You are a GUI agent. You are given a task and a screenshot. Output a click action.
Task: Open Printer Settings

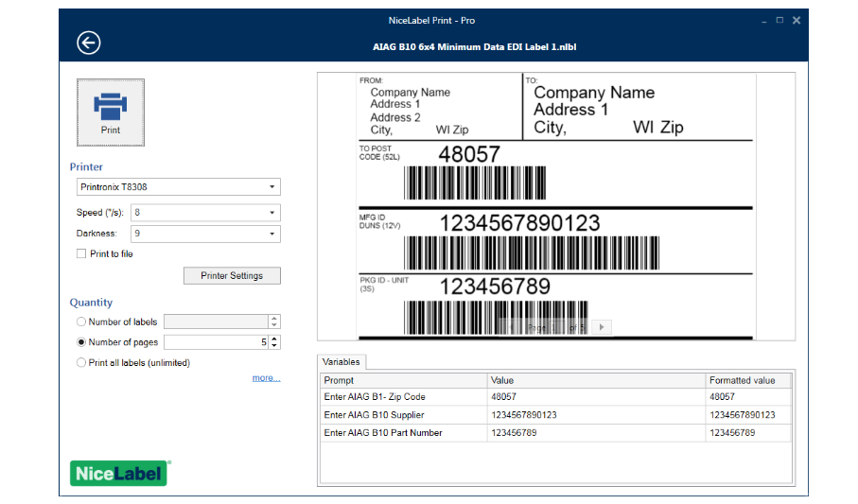(x=232, y=276)
